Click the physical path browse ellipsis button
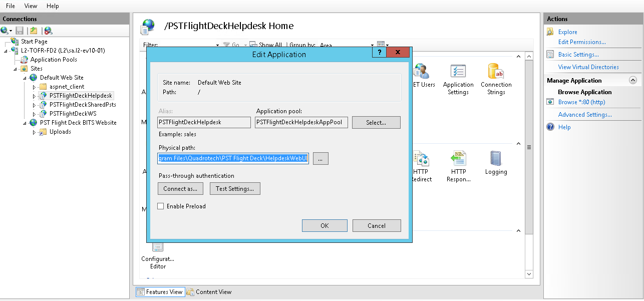This screenshot has width=644, height=301. [320, 158]
